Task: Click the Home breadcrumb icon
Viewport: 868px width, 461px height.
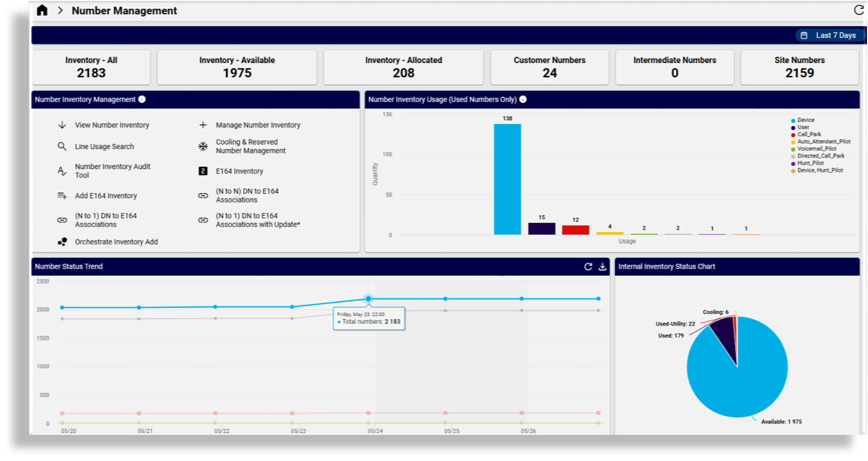Action: coord(42,10)
